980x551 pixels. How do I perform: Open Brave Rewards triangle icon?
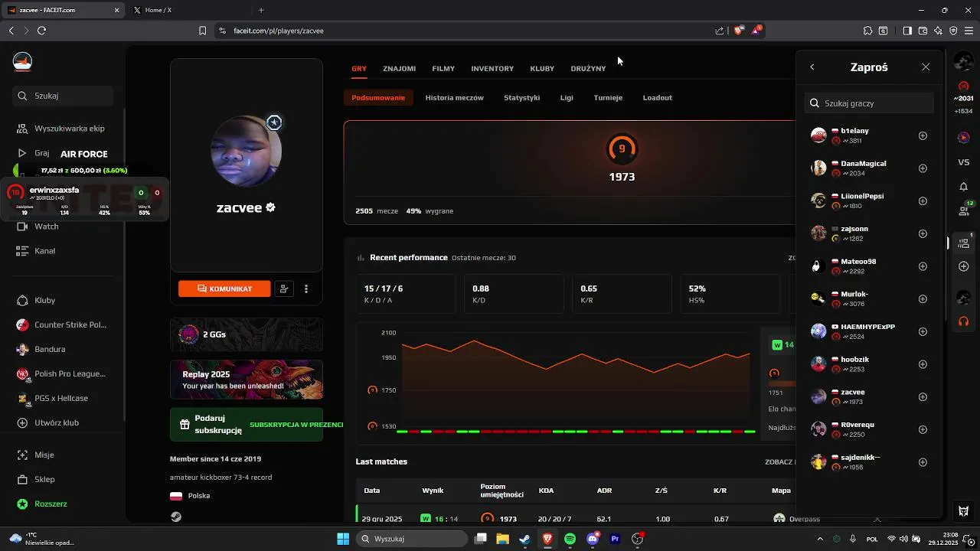(756, 31)
